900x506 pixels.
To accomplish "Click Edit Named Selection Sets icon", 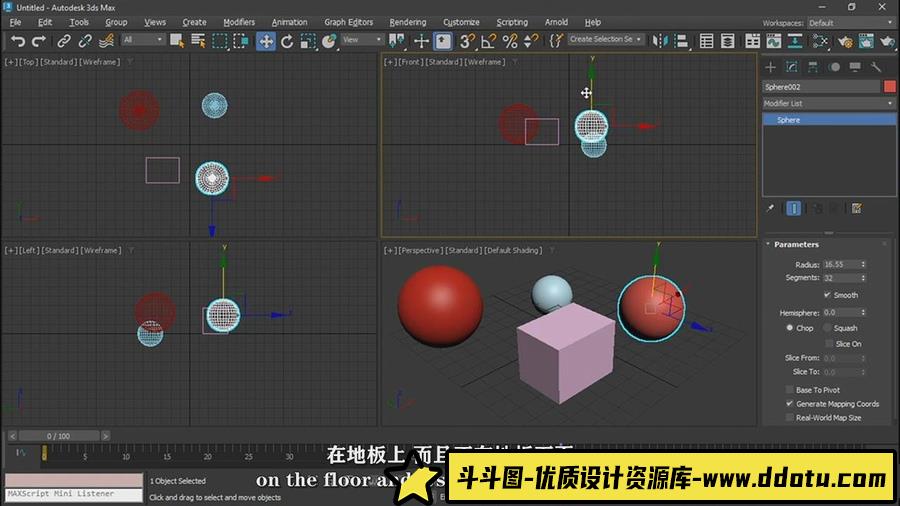I will pos(556,41).
